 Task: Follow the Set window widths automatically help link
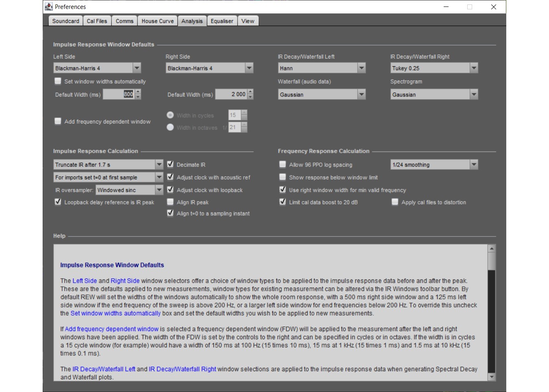pyautogui.click(x=115, y=313)
